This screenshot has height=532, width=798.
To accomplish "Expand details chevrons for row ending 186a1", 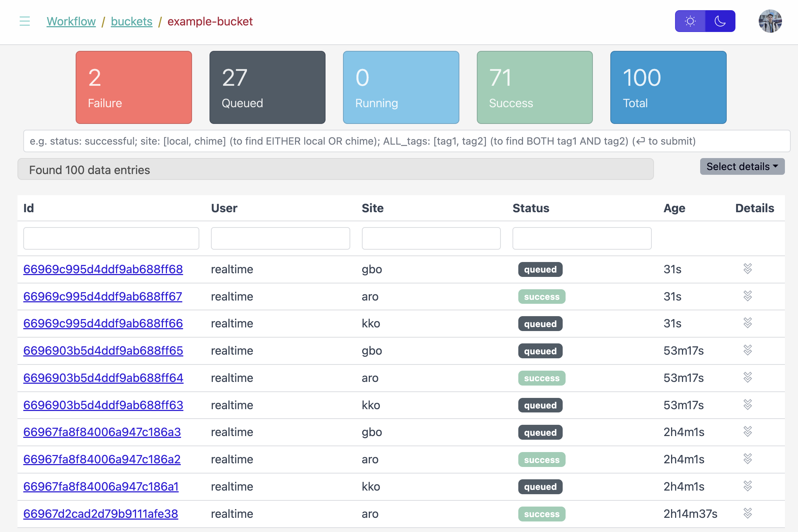I will tap(747, 486).
